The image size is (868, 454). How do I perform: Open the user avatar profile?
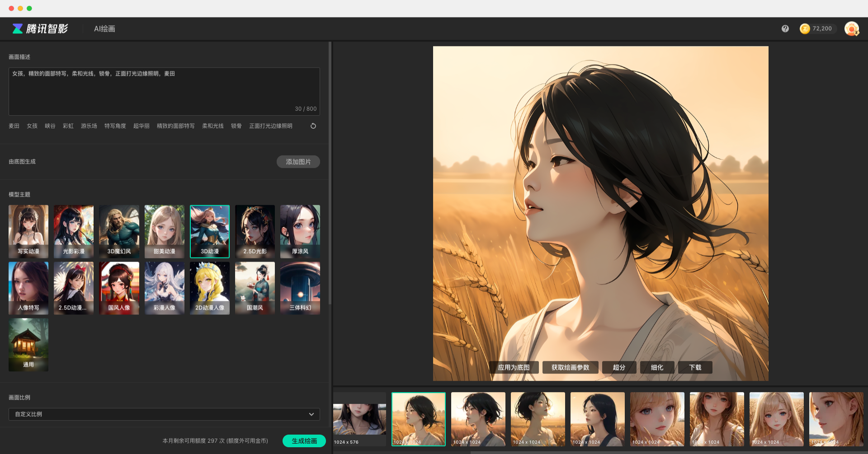[851, 29]
